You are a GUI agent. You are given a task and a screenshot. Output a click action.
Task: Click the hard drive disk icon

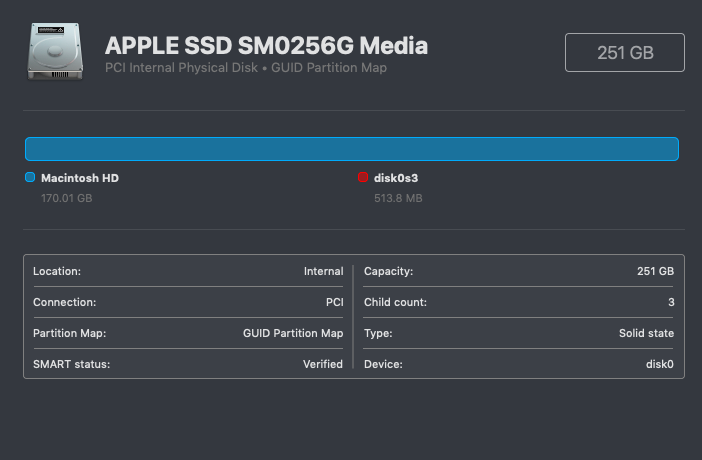pos(56,52)
